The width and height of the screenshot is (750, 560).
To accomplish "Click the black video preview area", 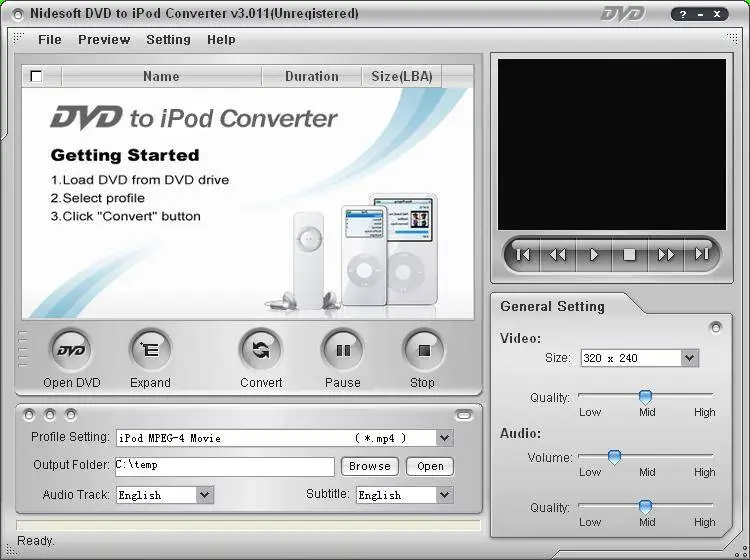I will 612,144.
